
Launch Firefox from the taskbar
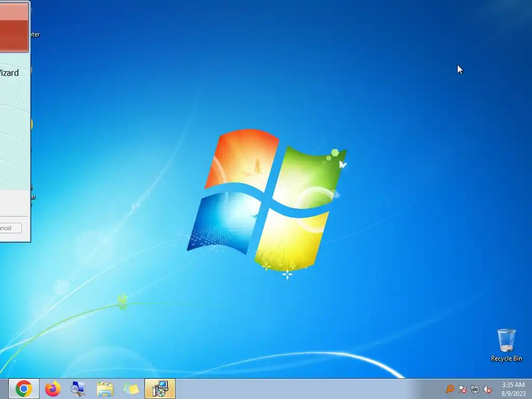[53, 389]
